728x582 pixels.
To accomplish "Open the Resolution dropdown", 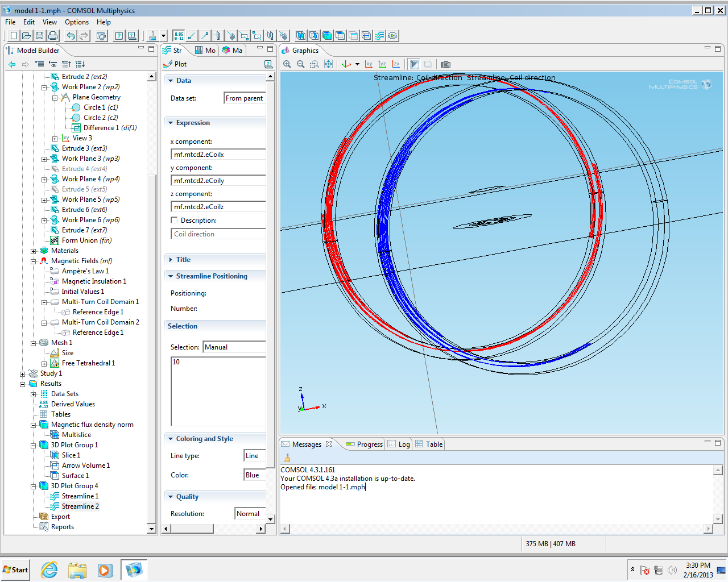I will pos(250,514).
